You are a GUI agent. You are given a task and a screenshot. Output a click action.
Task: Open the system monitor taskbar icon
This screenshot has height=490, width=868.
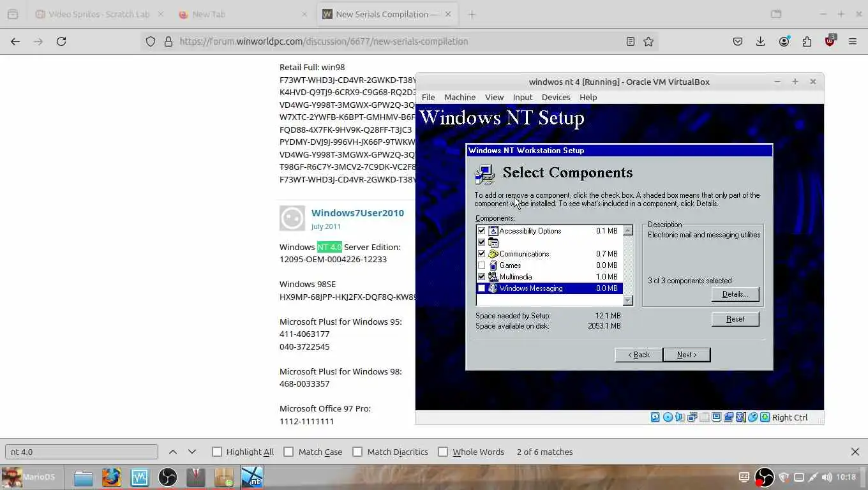[x=140, y=477]
